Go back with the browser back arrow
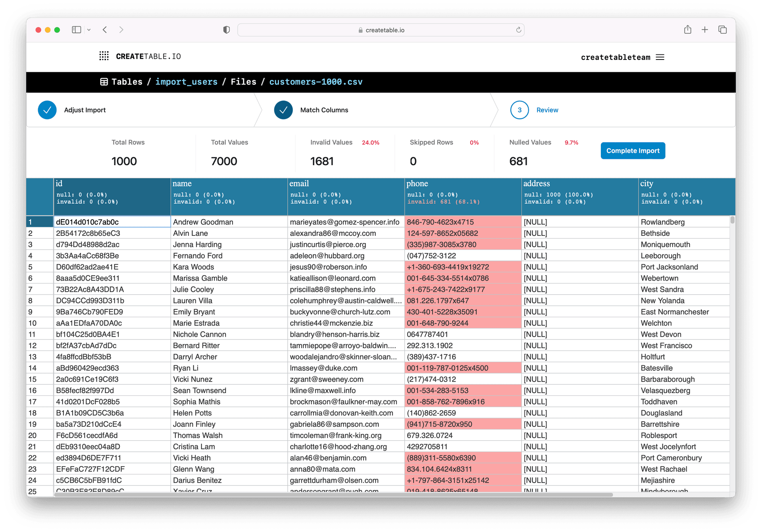Viewport: 762px width, 532px height. click(105, 30)
